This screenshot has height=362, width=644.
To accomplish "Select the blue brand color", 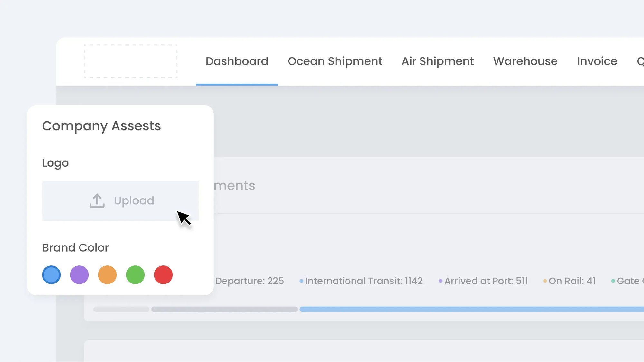I will click(51, 275).
